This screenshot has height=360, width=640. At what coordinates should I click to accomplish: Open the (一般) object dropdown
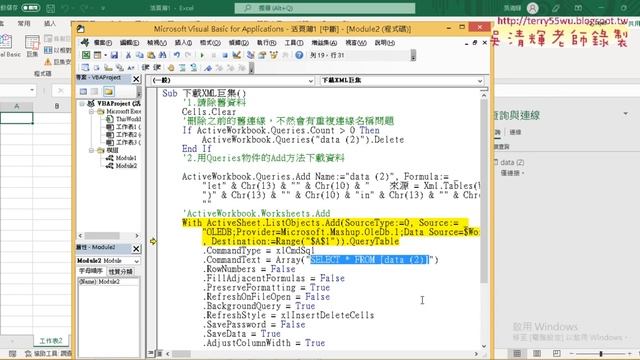(x=310, y=81)
